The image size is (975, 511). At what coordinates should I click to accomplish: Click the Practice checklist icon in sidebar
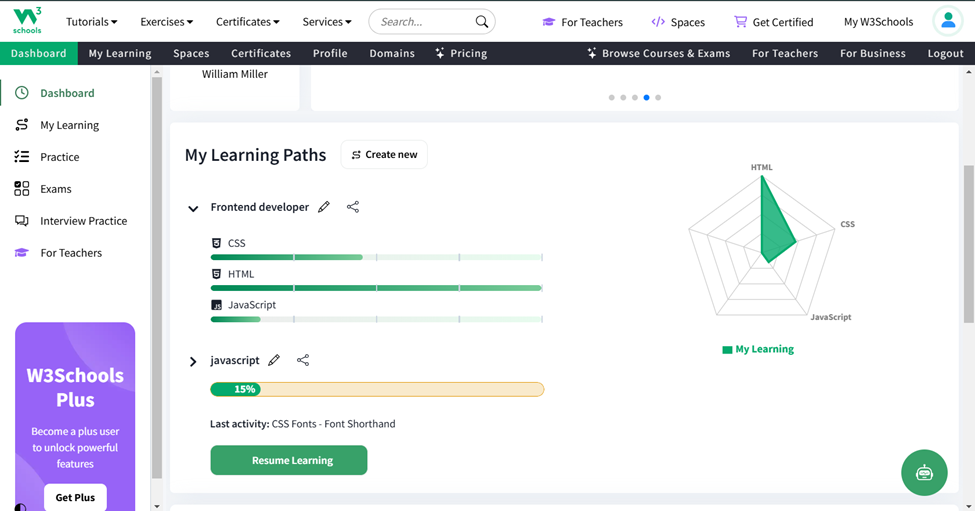(22, 157)
